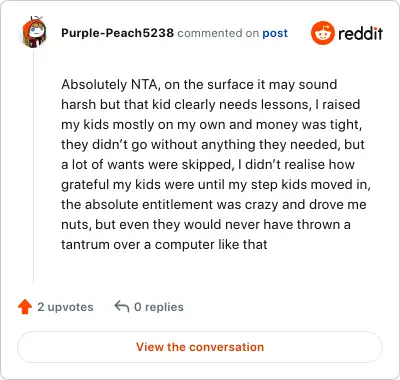Viewport: 400px width, 380px height.
Task: Click Purple-Peach5238's avatar image
Action: (x=33, y=32)
